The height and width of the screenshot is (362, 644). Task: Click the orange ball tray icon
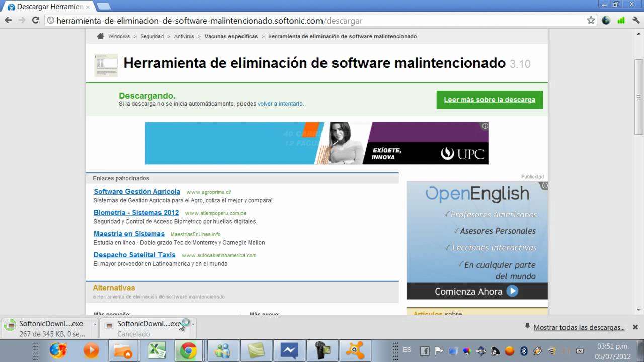[509, 351]
